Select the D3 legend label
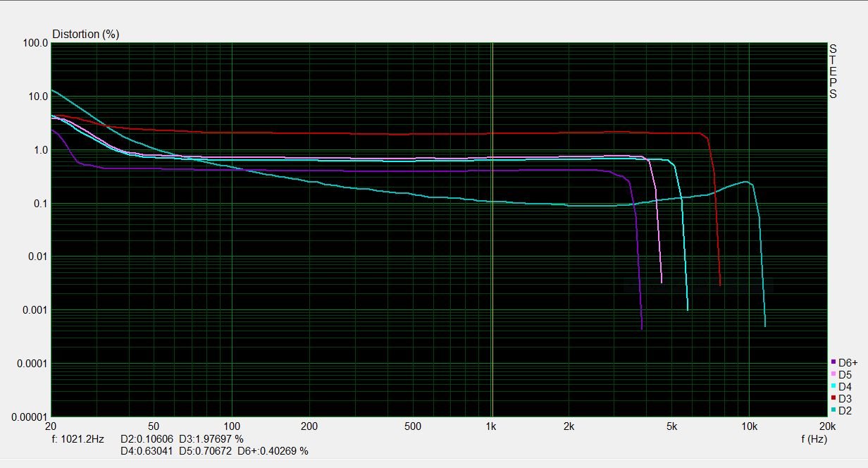The height and width of the screenshot is (468, 868). pyautogui.click(x=845, y=399)
